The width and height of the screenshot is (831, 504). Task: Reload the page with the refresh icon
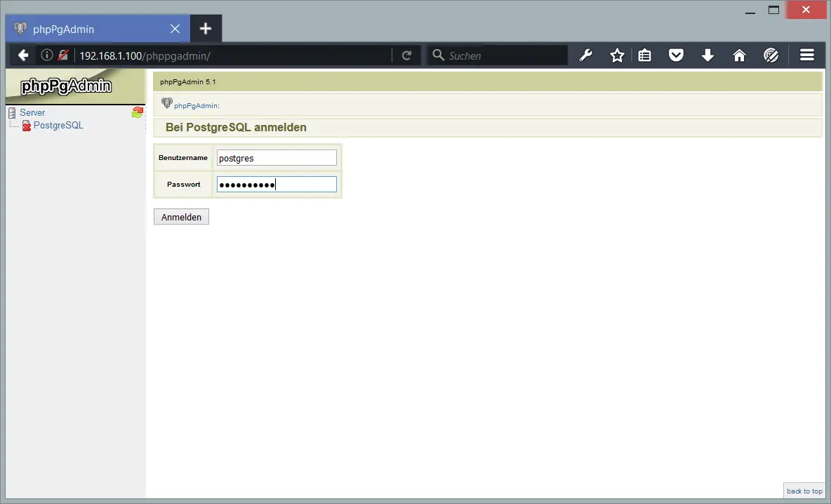[406, 55]
